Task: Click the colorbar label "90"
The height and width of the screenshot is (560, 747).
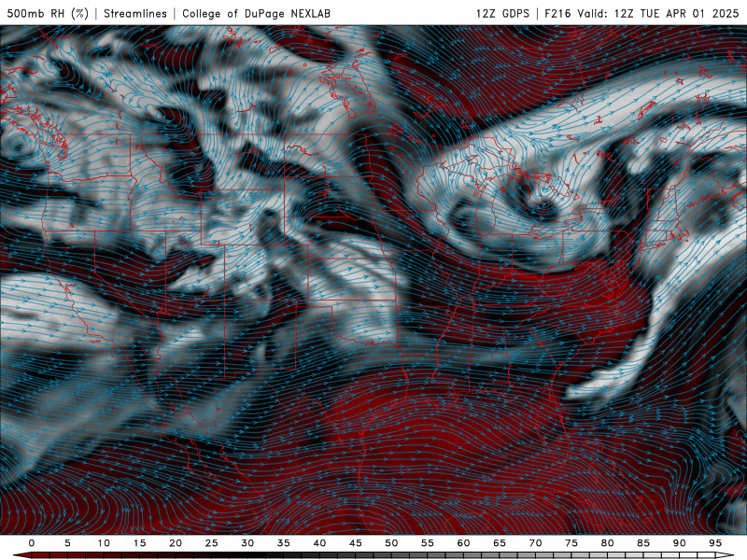Action: tap(680, 543)
